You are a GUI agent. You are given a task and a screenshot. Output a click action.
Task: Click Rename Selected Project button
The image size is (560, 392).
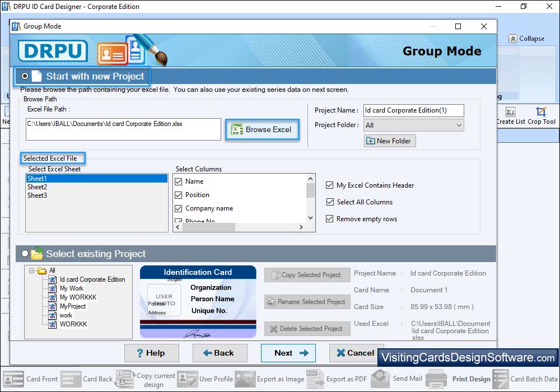click(x=307, y=302)
